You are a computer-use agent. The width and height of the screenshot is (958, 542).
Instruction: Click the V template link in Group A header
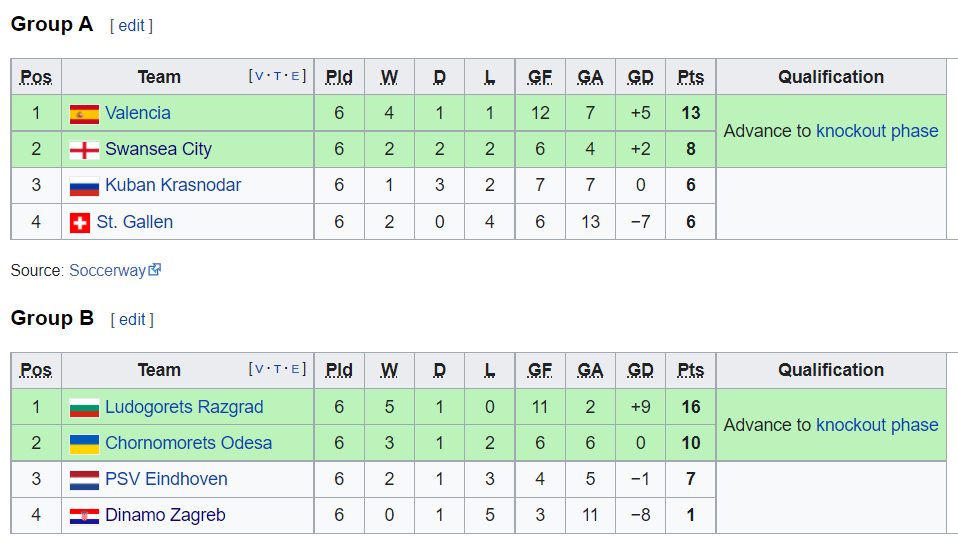[x=260, y=76]
